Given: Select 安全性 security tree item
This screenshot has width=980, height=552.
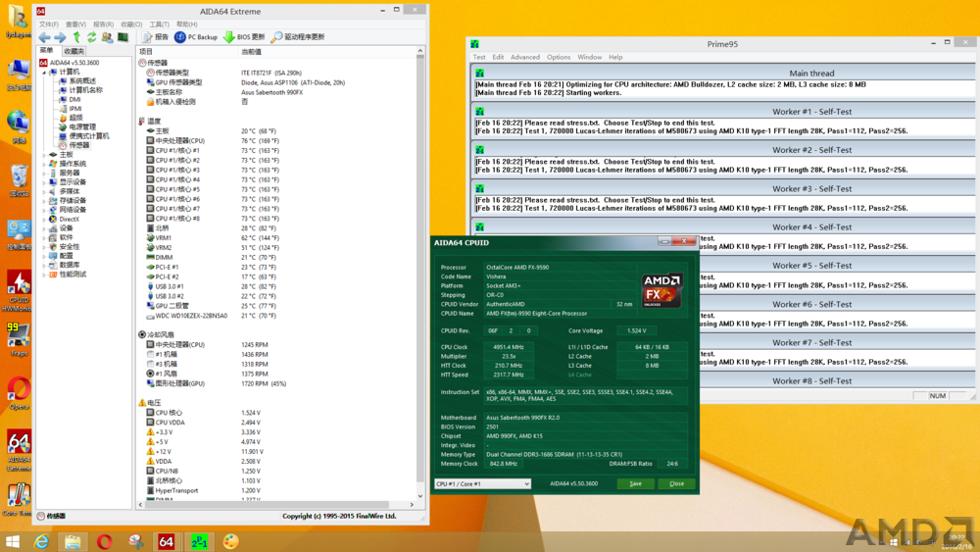Looking at the screenshot, I should coord(70,246).
